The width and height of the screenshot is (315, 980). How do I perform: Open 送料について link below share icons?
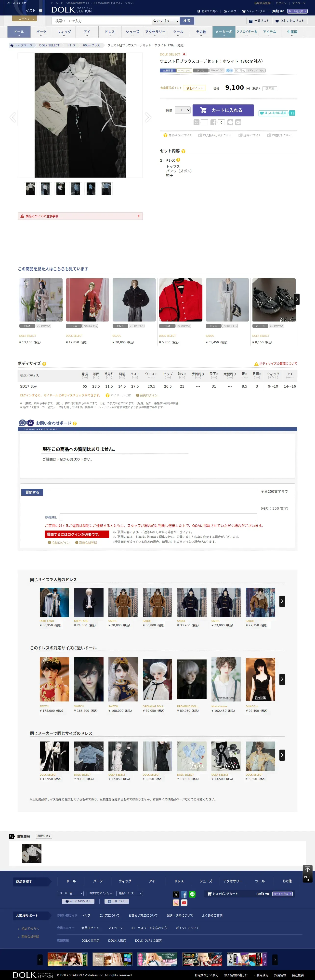pos(250,135)
